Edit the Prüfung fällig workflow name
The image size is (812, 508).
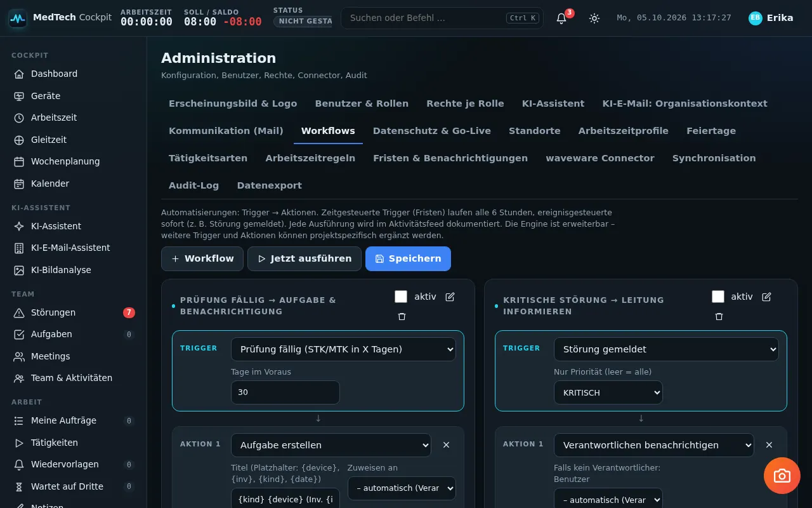(x=450, y=297)
